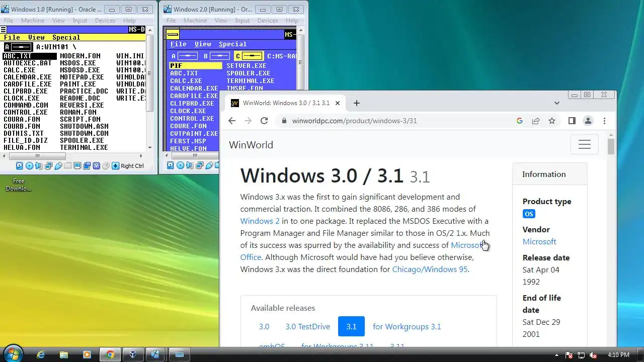Image resolution: width=644 pixels, height=362 pixels.
Task: Click the WinWorld site title
Action: click(251, 145)
